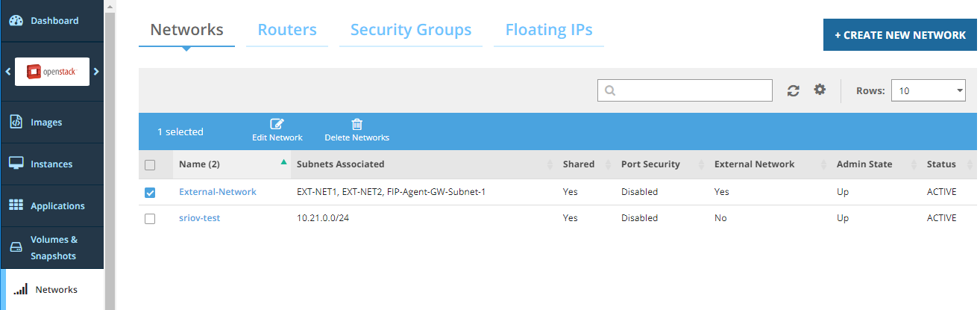The width and height of the screenshot is (980, 310).
Task: Toggle the select-all header checkbox
Action: 150,165
